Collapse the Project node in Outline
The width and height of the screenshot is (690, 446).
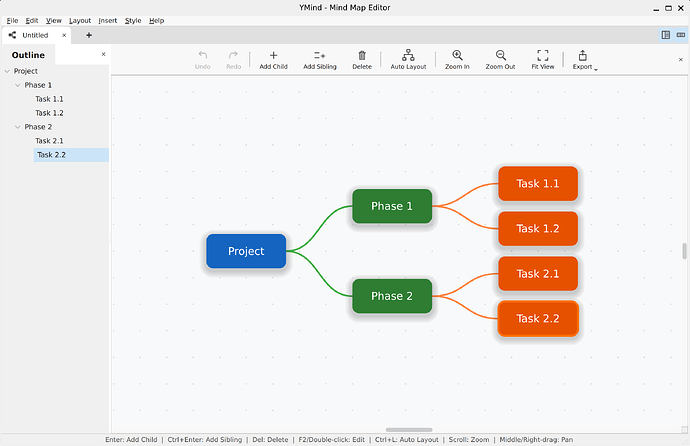pos(7,72)
